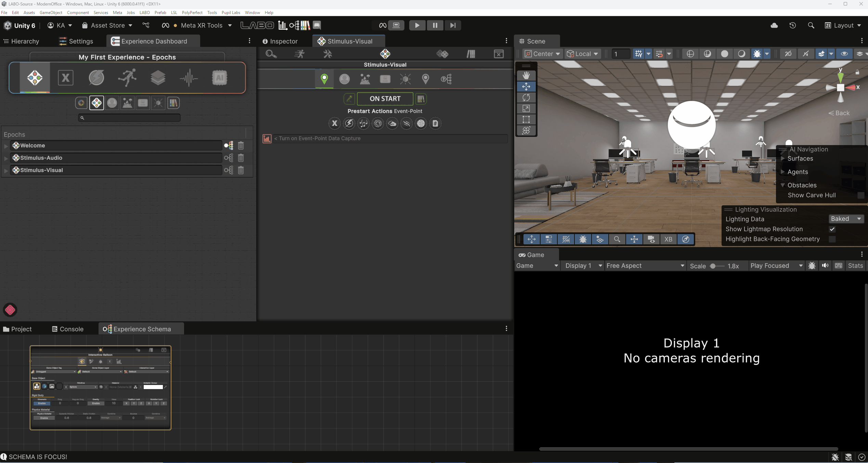Click the Unity cloud icon
Screen dimensions: 868x463
click(x=774, y=25)
